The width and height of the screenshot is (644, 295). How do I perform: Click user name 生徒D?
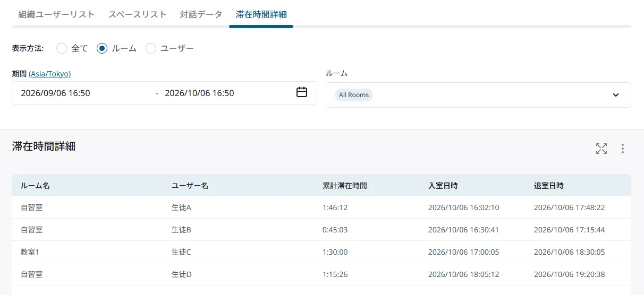click(x=181, y=274)
